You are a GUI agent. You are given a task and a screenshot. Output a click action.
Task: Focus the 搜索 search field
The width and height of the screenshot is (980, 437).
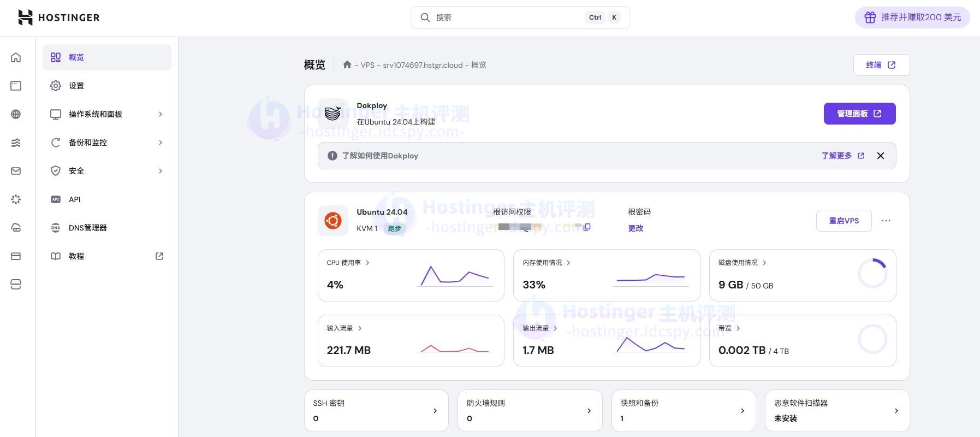[508, 17]
